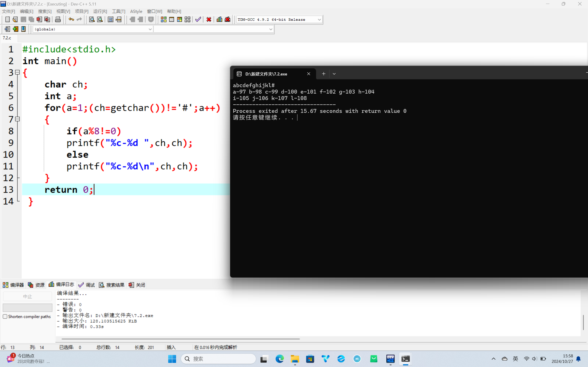Open the profile analysis bar-chart icon
This screenshot has width=588, height=367.
tap(219, 19)
